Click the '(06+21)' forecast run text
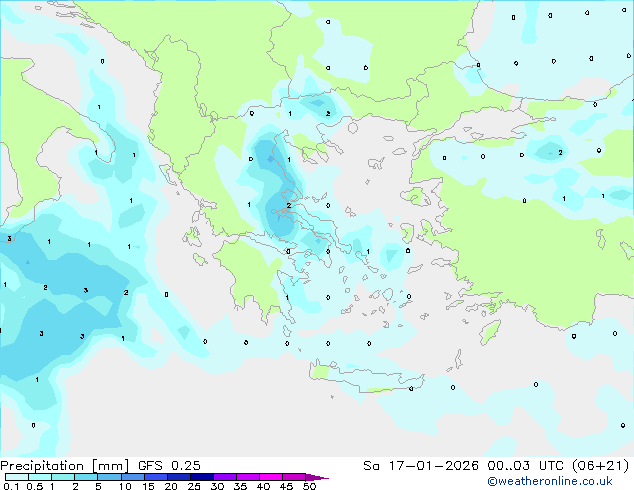 tap(601, 466)
